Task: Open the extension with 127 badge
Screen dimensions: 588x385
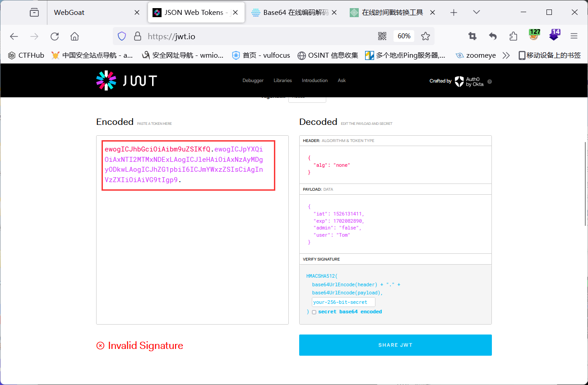Action: pyautogui.click(x=534, y=35)
